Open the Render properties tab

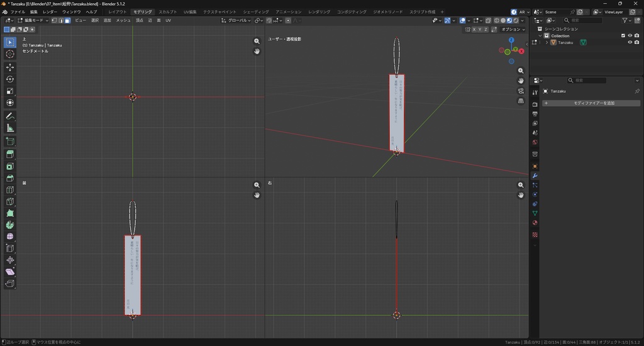(x=535, y=104)
